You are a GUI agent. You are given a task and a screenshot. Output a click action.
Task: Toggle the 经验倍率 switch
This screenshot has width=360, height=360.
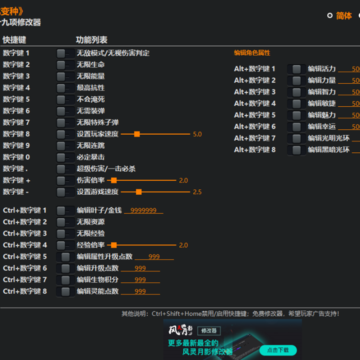65,245
